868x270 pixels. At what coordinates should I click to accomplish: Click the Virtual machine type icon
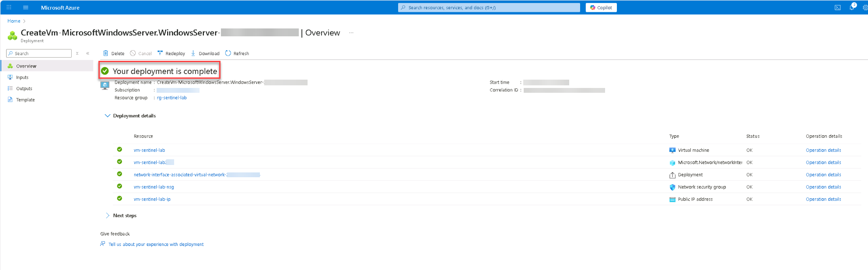point(672,151)
